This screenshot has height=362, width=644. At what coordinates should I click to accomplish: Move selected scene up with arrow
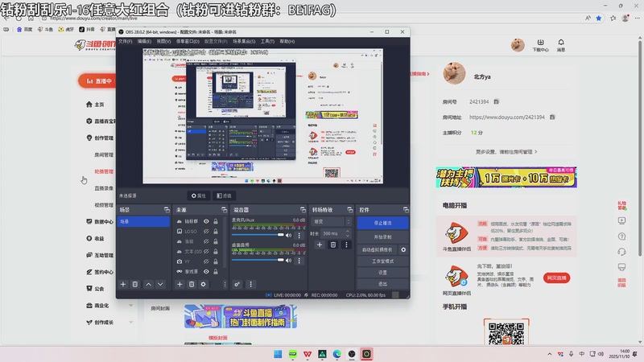[x=149, y=284]
